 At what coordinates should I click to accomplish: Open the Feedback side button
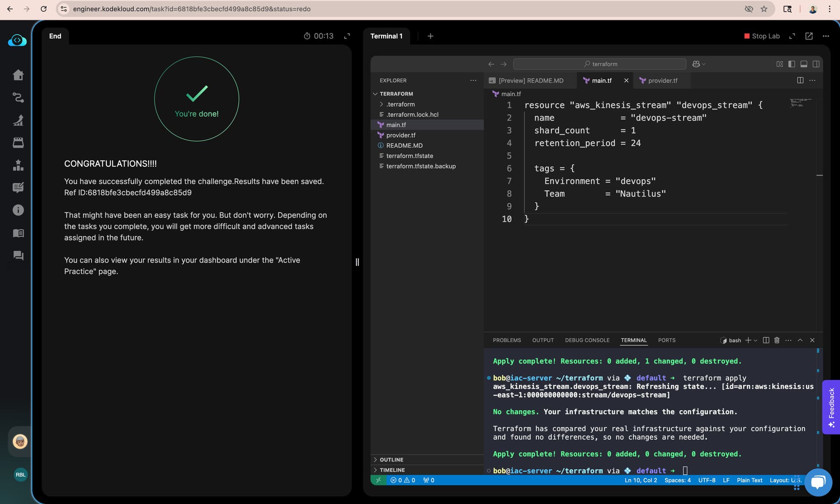tap(831, 407)
